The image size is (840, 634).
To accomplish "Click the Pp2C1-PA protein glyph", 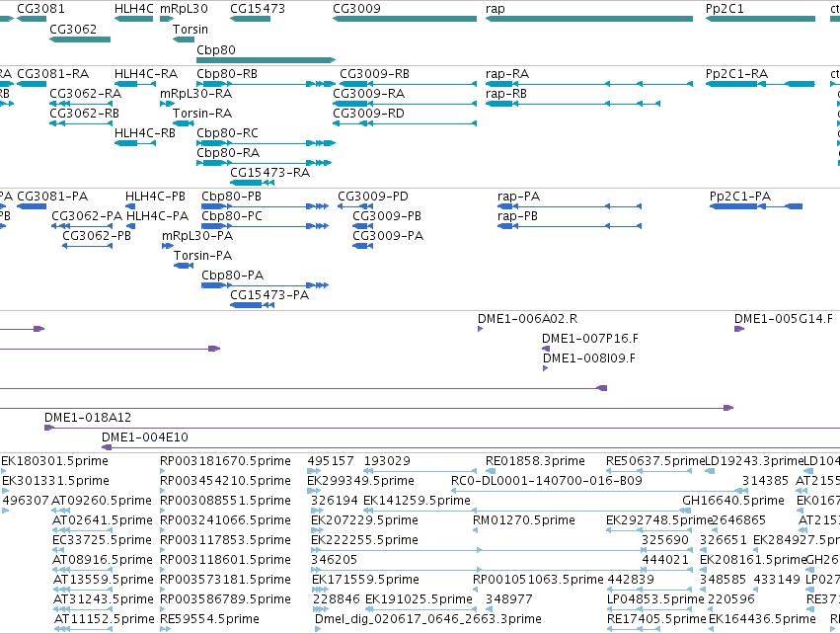I will 756,206.
